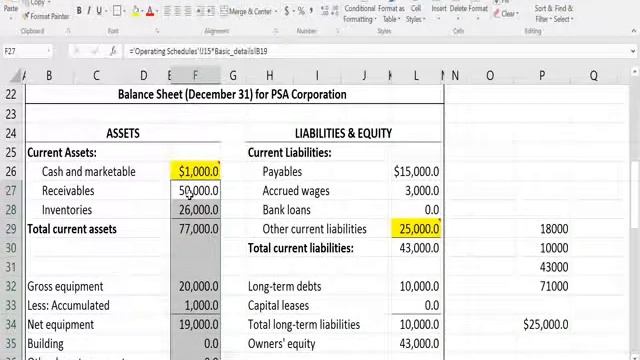Open Font Color dropdown arrow
The image size is (640, 360).
pyautogui.click(x=157, y=11)
